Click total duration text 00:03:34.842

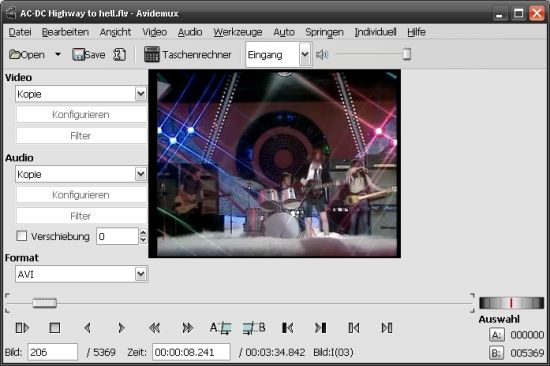pos(275,352)
